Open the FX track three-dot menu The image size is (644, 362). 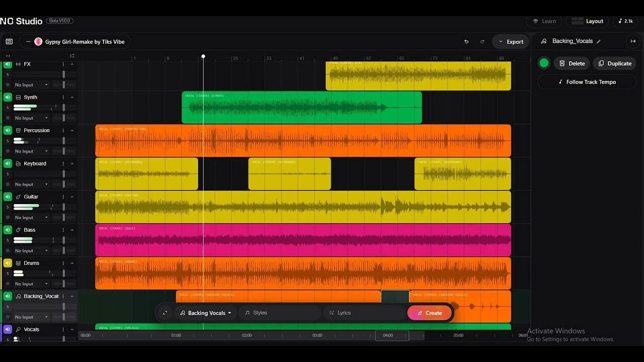63,64
